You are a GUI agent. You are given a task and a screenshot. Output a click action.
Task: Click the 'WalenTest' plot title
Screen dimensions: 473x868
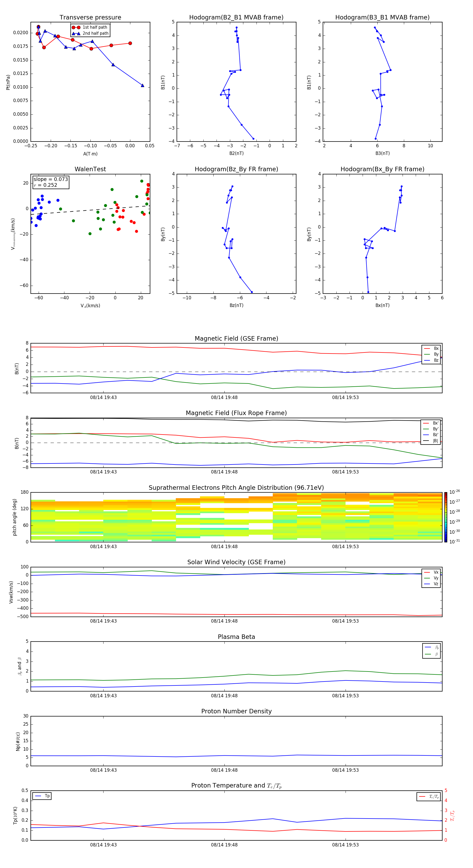(90, 169)
